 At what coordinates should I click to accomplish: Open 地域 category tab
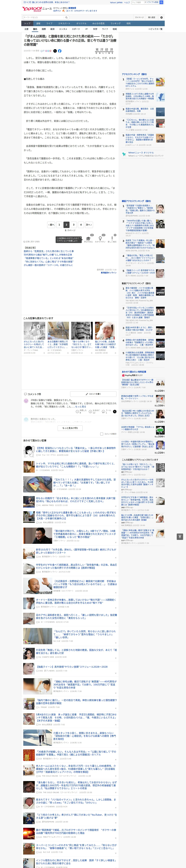click(x=115, y=29)
